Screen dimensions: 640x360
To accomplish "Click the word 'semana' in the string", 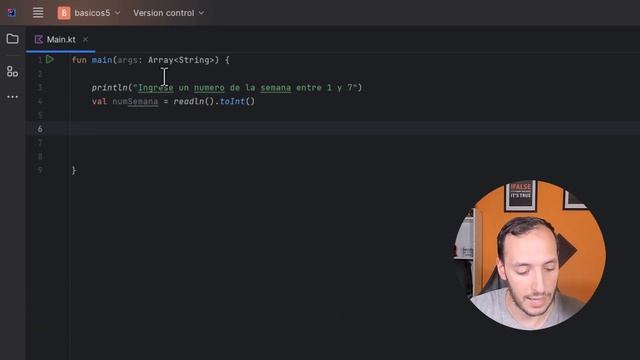I will 276,87.
